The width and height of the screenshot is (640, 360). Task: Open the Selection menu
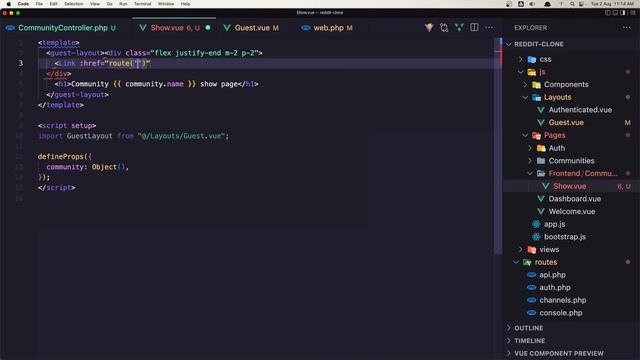click(73, 4)
